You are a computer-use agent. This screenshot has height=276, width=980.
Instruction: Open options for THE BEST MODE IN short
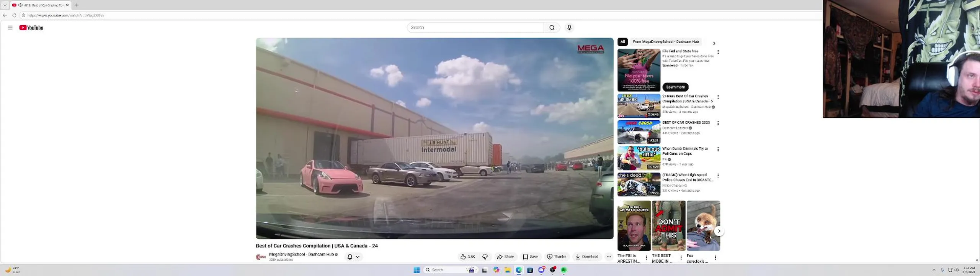click(681, 258)
